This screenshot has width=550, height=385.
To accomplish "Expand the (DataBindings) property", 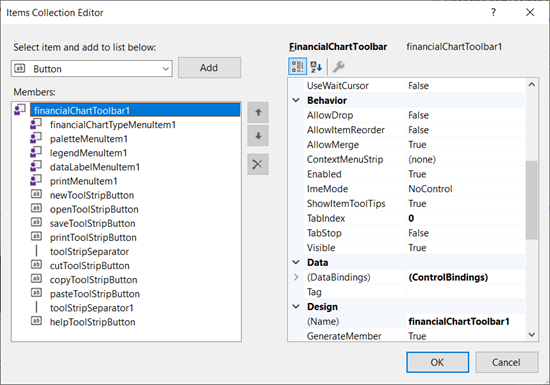I will [x=296, y=277].
